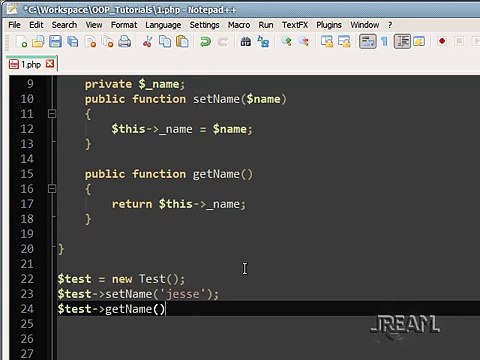This screenshot has height=360, width=480.
Task: Open the View menu
Action: (94, 25)
